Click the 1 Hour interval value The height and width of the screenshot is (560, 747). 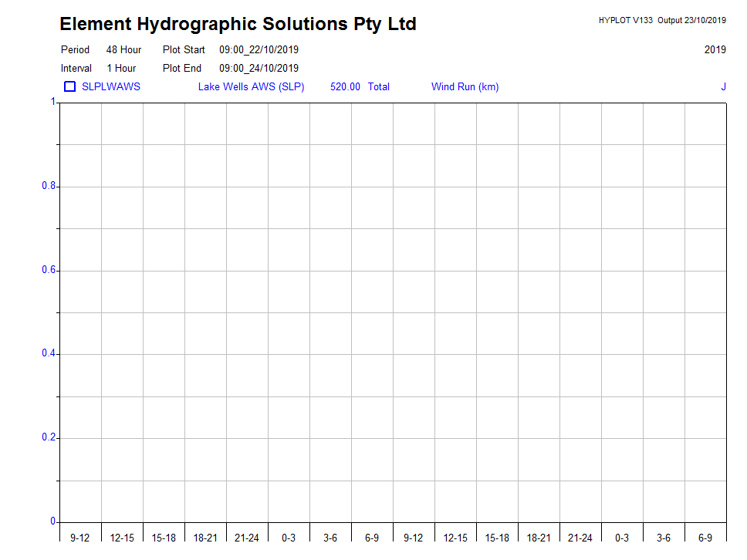(121, 68)
